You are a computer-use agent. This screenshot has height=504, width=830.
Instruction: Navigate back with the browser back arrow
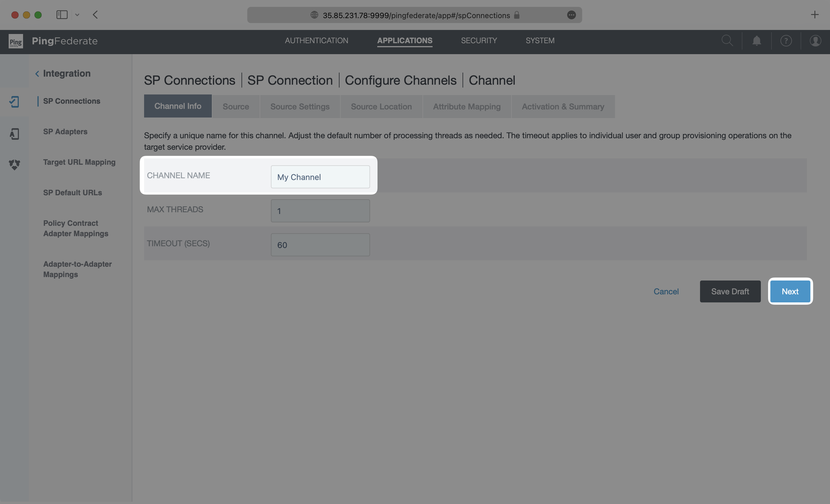(95, 15)
